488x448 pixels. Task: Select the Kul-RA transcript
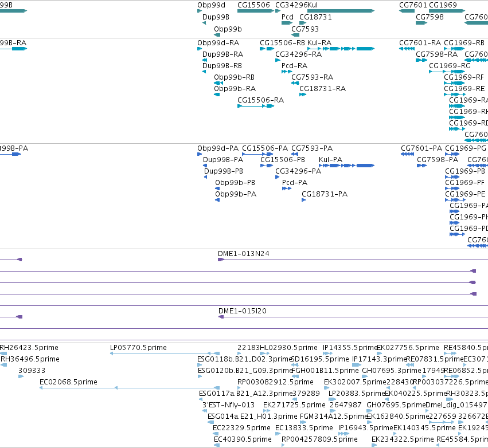click(341, 49)
